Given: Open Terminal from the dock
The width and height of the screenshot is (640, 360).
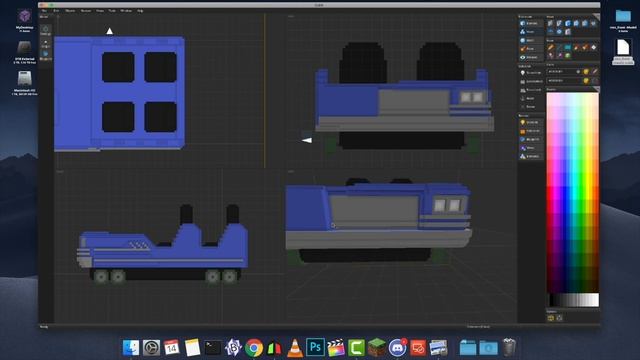Looking at the screenshot, I should click(x=213, y=348).
